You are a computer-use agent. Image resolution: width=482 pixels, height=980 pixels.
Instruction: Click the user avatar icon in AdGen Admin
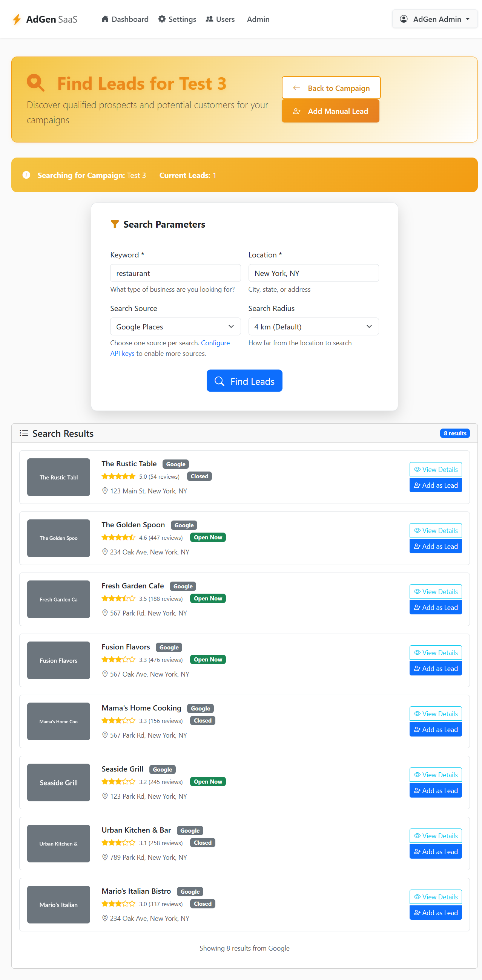[x=404, y=19]
